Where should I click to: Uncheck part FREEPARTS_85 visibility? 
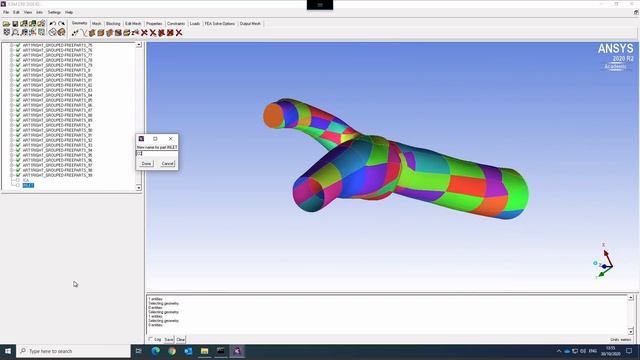tap(18, 100)
